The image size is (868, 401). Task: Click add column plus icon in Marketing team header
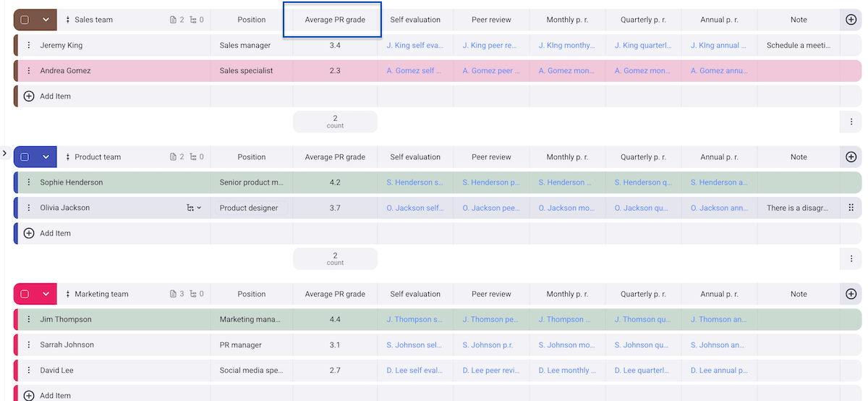pyautogui.click(x=851, y=294)
